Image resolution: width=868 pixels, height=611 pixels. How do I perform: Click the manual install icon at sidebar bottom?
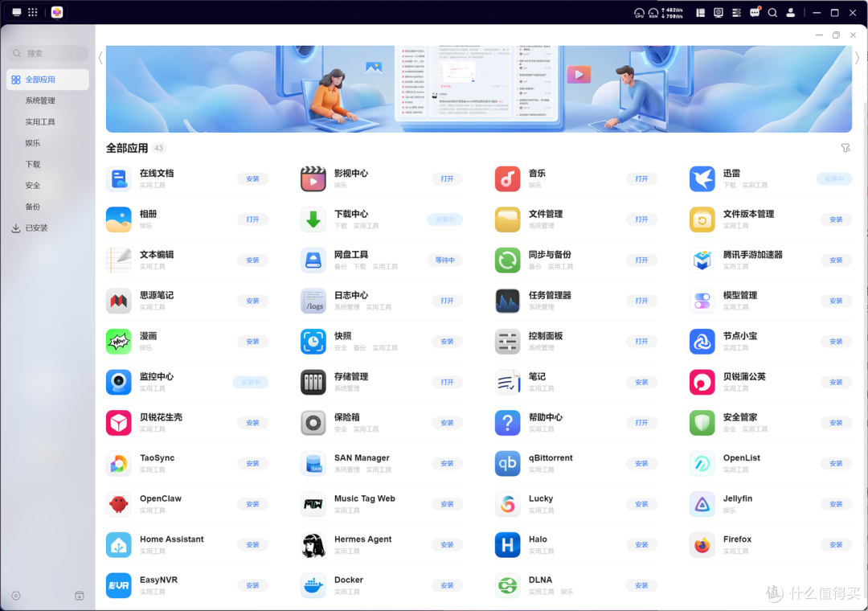coord(79,596)
